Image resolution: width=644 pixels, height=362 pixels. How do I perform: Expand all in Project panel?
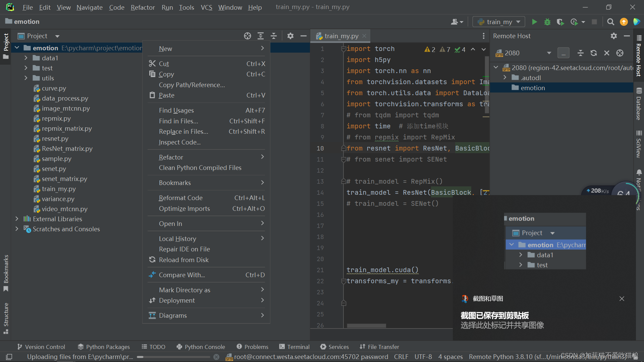click(x=261, y=36)
